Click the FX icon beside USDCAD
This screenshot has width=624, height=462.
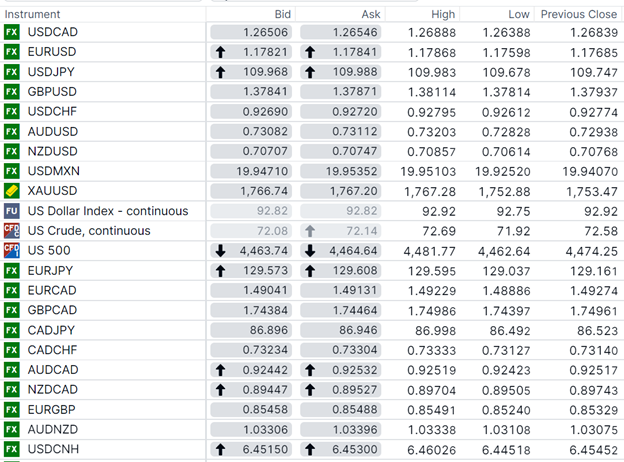[x=12, y=32]
